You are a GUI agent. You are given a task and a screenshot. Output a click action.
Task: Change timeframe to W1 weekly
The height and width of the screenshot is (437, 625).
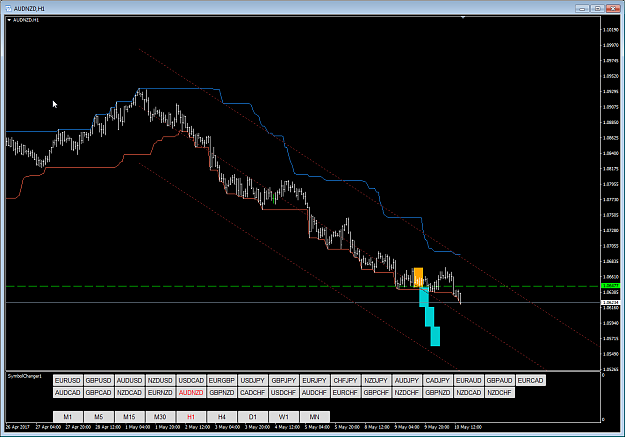pyautogui.click(x=283, y=417)
